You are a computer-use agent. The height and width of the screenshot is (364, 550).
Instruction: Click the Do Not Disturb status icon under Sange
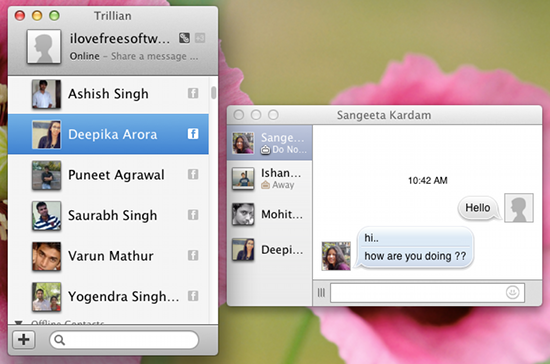(266, 150)
